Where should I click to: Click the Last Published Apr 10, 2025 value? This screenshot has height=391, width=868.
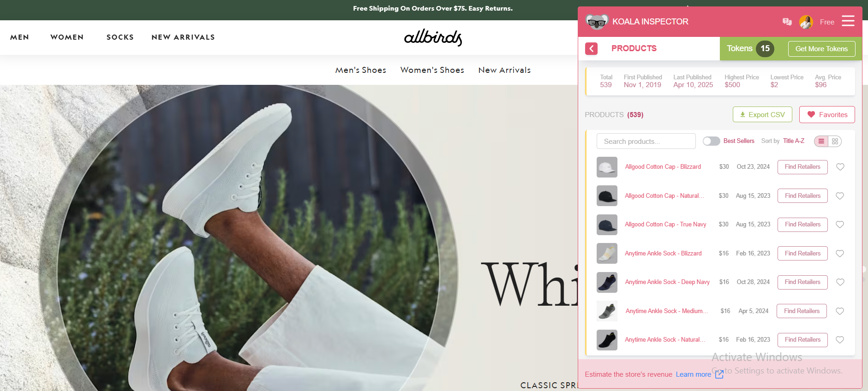[693, 85]
